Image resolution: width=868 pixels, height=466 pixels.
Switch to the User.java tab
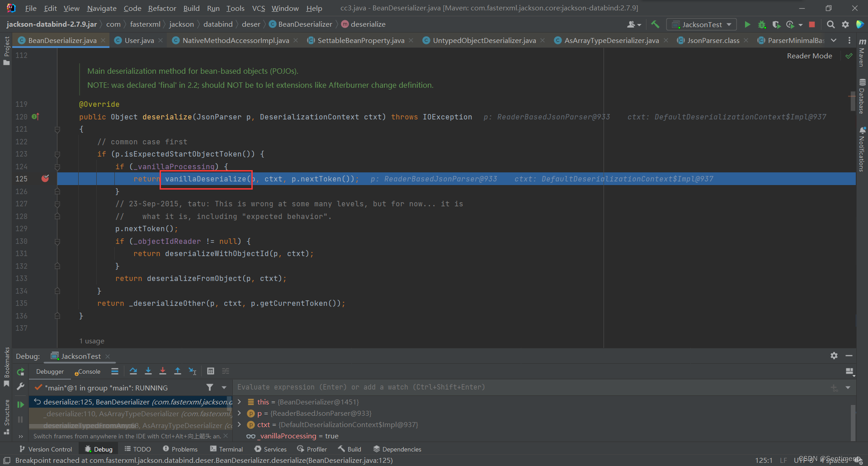(139, 40)
